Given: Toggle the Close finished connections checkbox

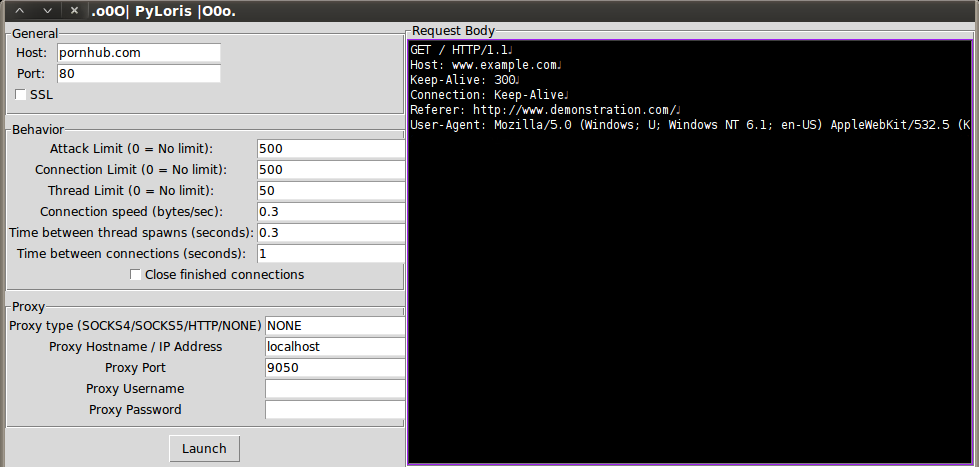Looking at the screenshot, I should pos(136,275).
